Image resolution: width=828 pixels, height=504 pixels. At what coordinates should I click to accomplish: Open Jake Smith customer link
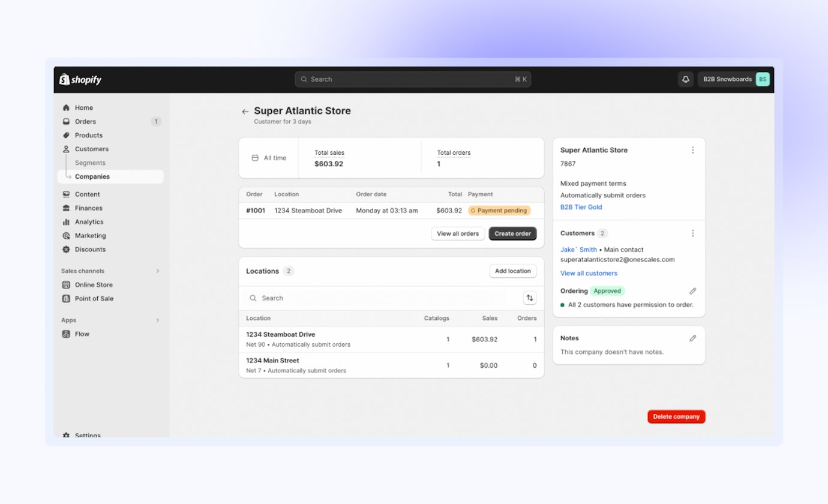click(x=578, y=250)
